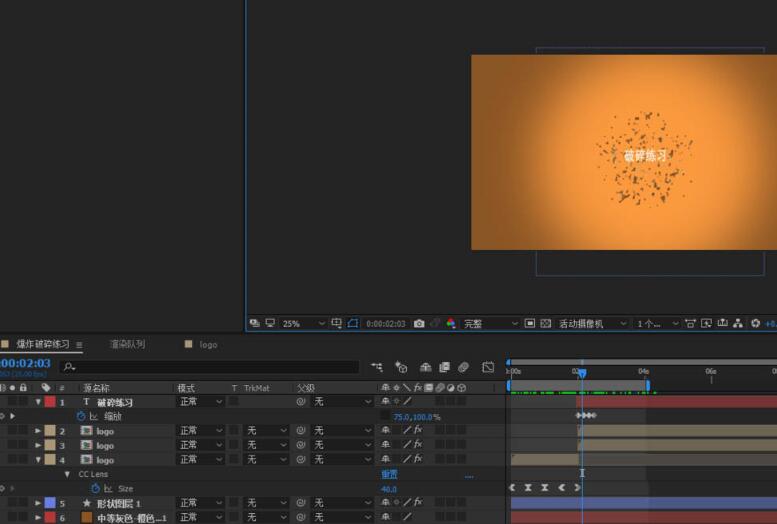The width and height of the screenshot is (777, 524).
Task: Toggle motion blur enable icon
Action: pyautogui.click(x=463, y=367)
